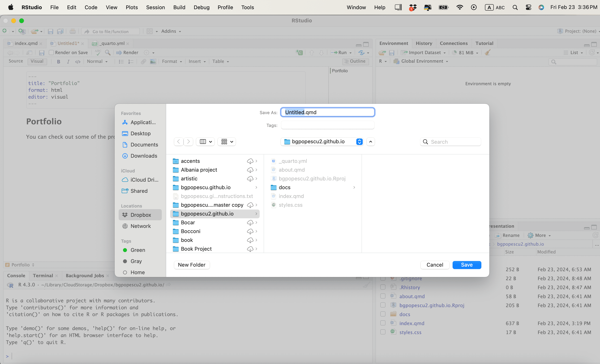The image size is (600, 364).
Task: Click the New Folder button
Action: click(192, 265)
